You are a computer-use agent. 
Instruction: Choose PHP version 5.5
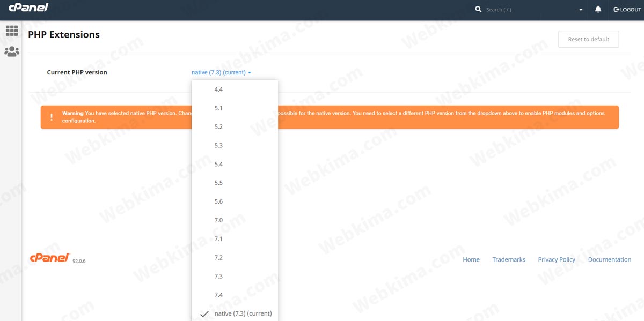235,183
